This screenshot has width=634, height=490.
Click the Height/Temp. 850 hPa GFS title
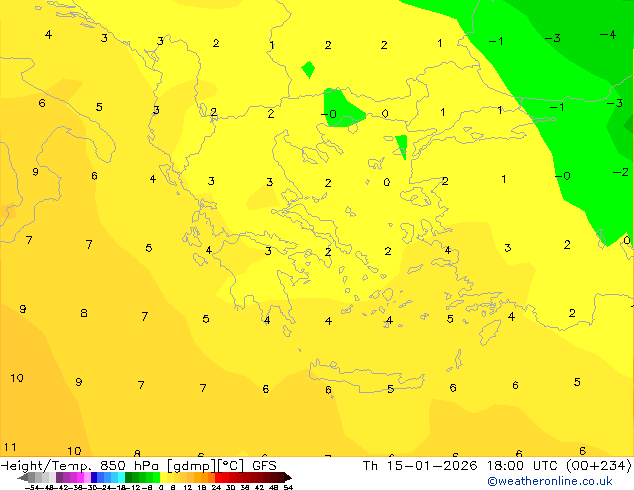[x=139, y=466]
